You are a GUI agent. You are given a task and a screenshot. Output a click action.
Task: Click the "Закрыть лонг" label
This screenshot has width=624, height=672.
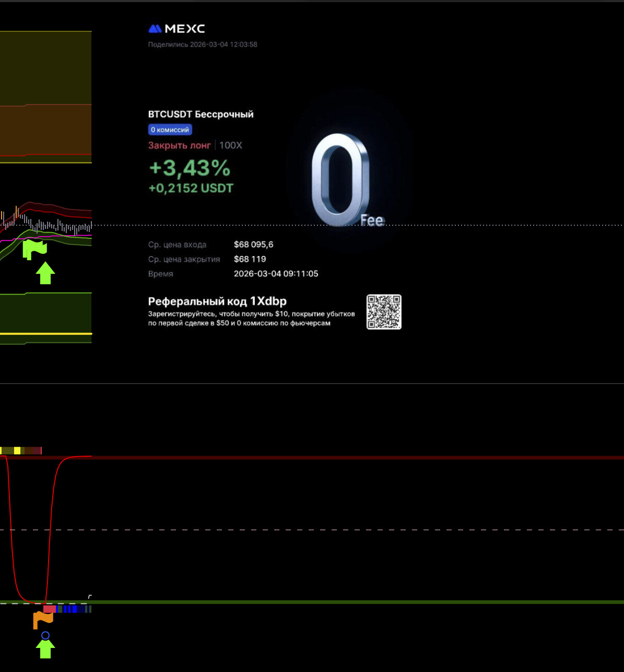click(179, 145)
